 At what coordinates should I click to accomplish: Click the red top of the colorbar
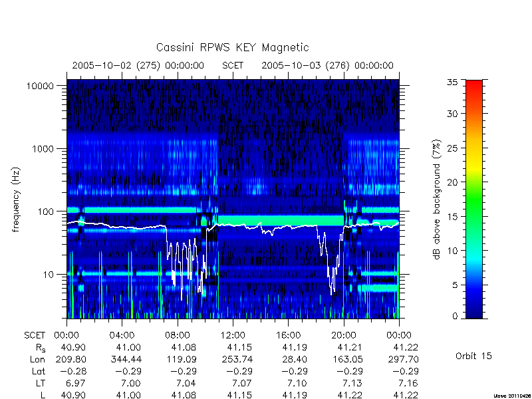click(474, 86)
